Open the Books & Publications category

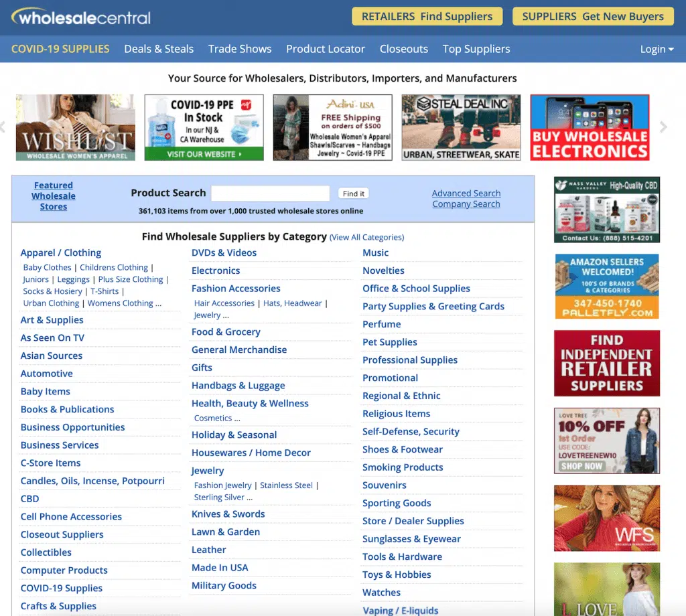click(68, 410)
